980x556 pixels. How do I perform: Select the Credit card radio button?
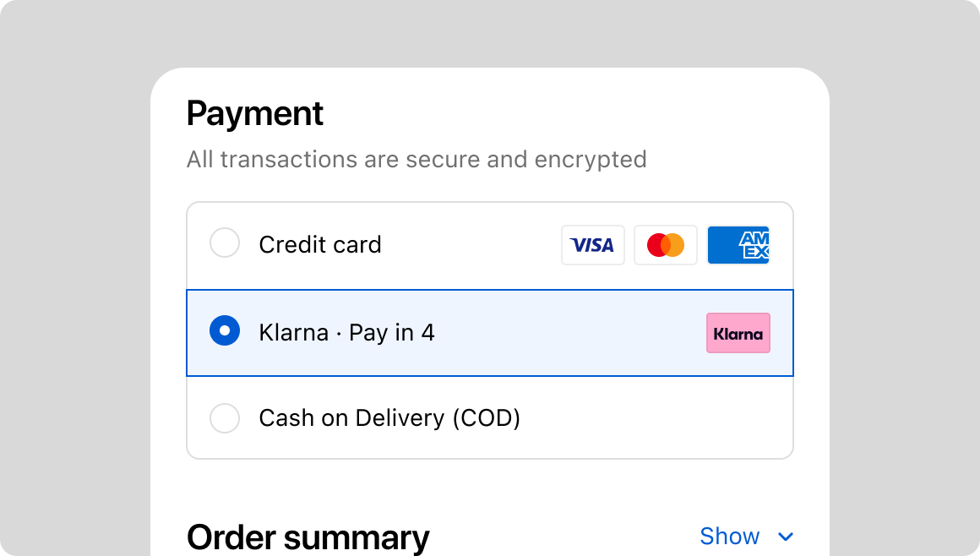(x=225, y=244)
